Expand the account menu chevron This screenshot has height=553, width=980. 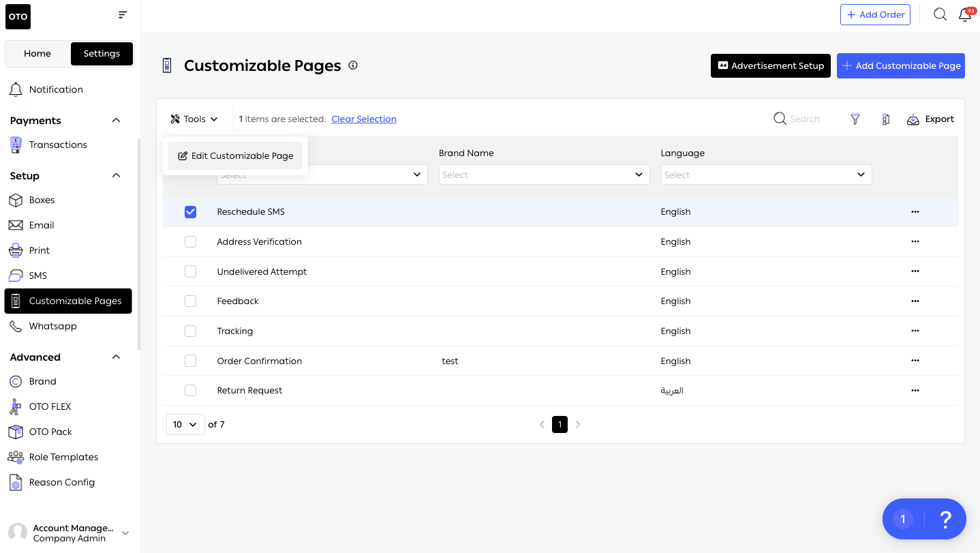(x=125, y=533)
